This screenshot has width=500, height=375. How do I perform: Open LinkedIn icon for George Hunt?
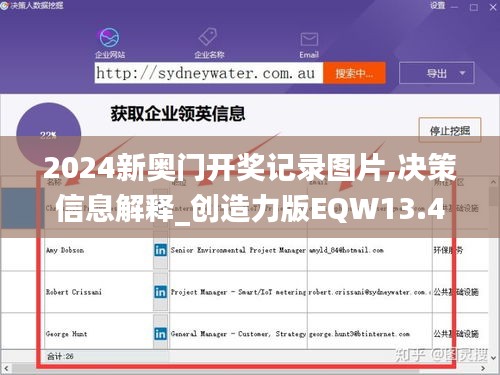point(160,334)
